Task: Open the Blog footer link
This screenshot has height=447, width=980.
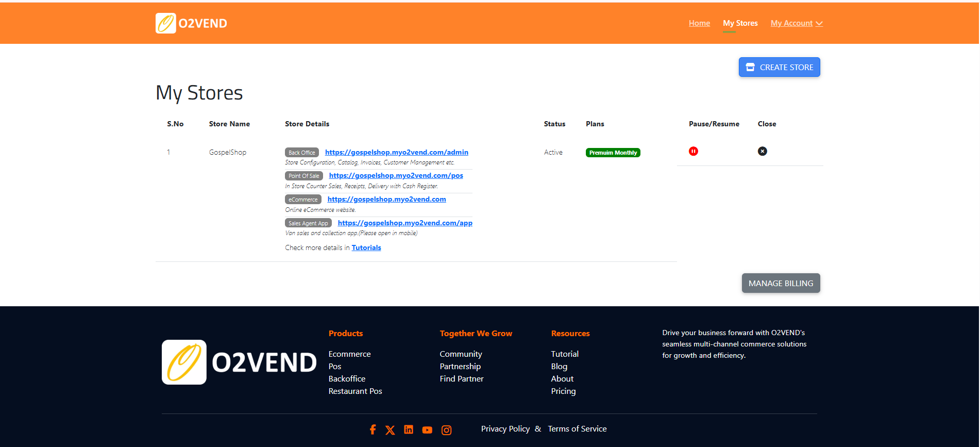Action: [559, 366]
